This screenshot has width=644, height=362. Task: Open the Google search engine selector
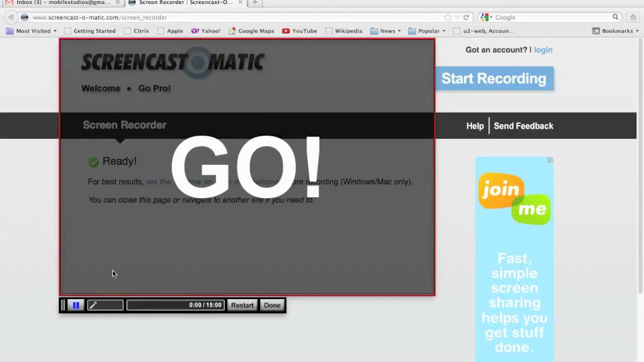pyautogui.click(x=486, y=17)
